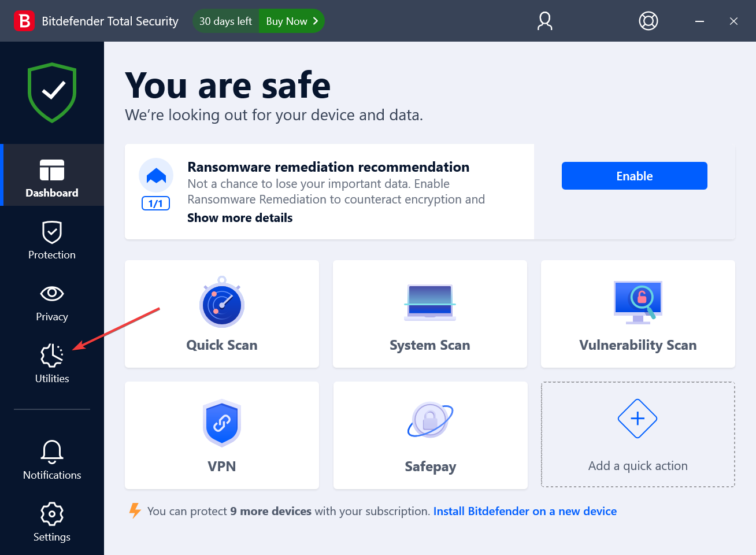Screen dimensions: 756x555
Task: Start a Quick Scan
Action: (x=222, y=314)
